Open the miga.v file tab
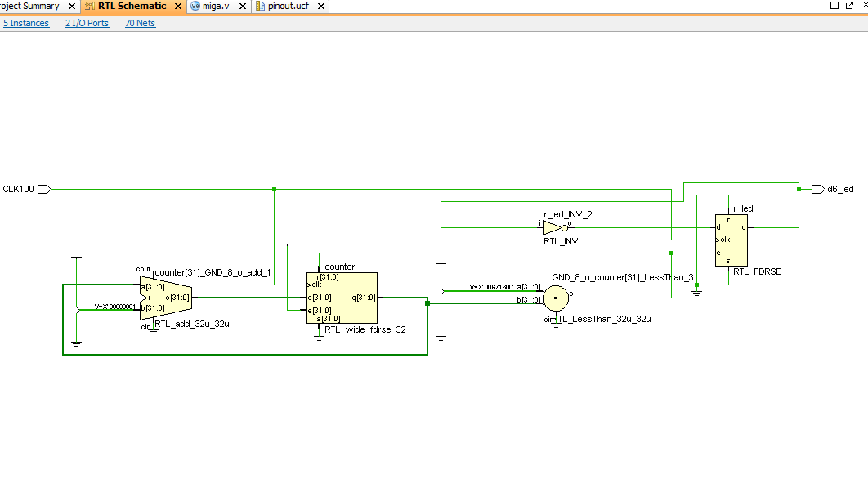 216,6
